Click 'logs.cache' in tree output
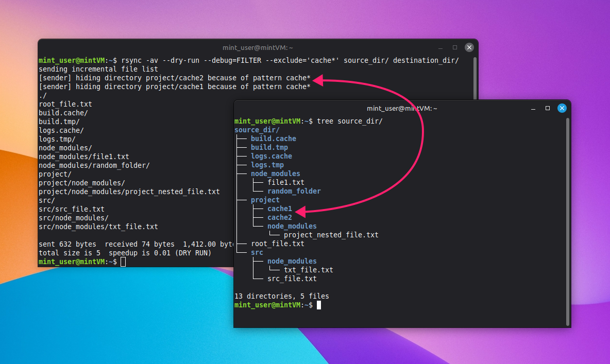 [271, 156]
